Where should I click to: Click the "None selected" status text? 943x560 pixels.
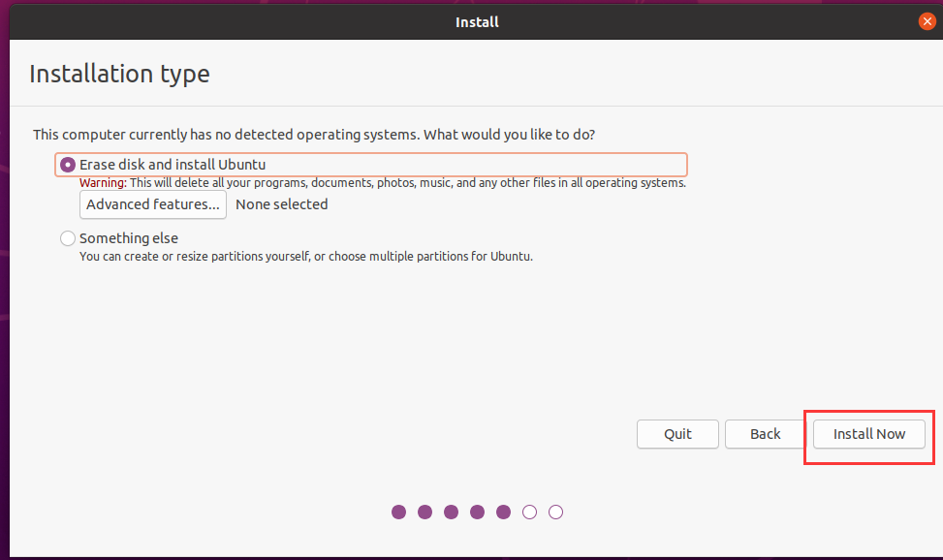tap(281, 204)
